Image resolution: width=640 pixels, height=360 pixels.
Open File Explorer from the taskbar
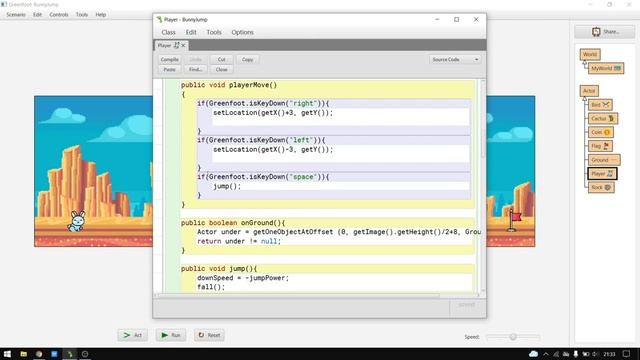pyautogui.click(x=23, y=354)
